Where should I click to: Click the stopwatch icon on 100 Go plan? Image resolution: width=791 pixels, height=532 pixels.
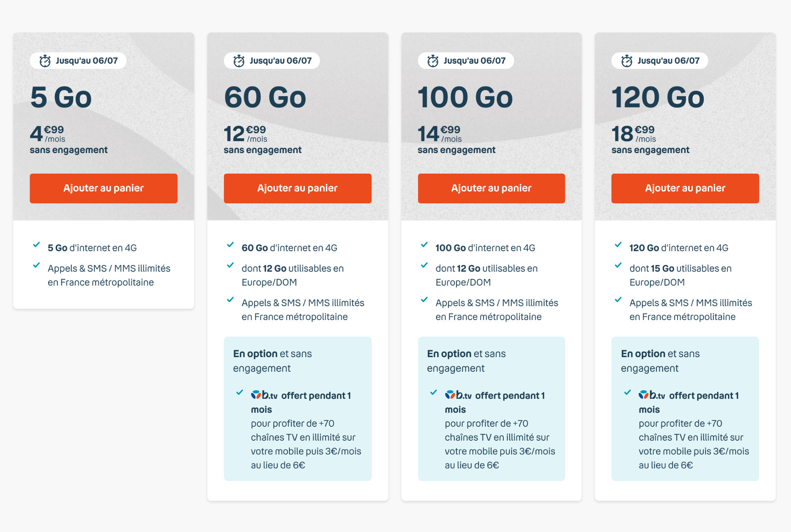click(x=433, y=61)
